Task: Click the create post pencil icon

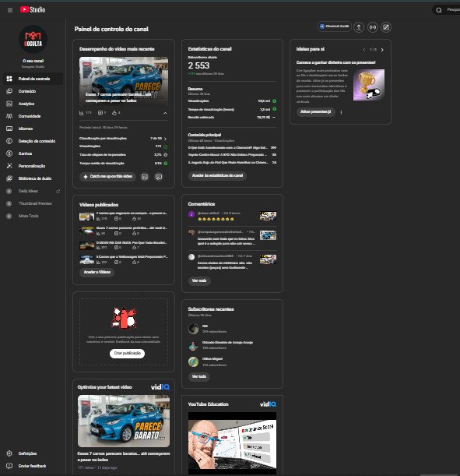Action: pos(386,27)
